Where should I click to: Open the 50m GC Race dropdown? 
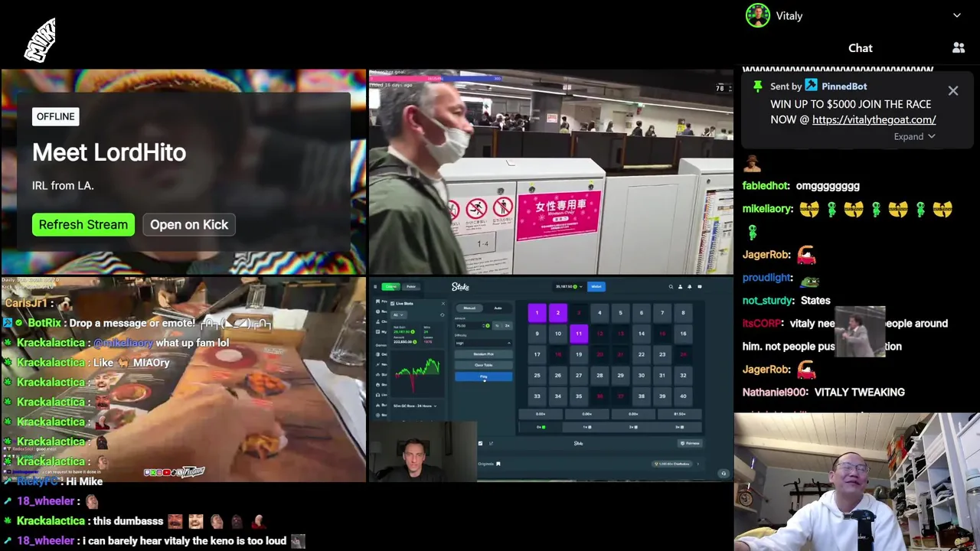point(415,406)
